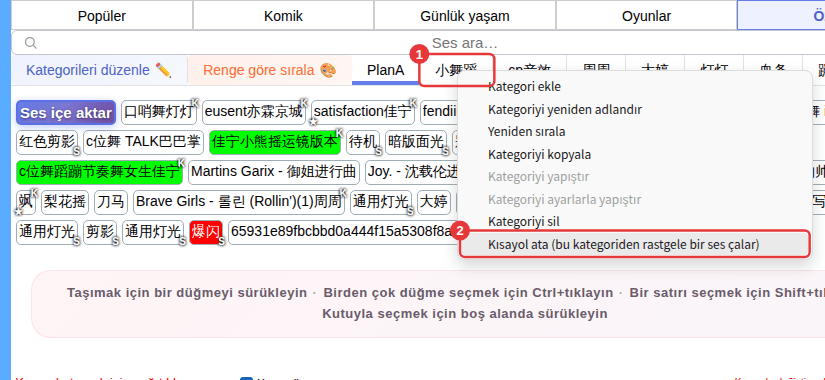This screenshot has width=825, height=380.
Task: Click the magnifier icon in the search bar
Action: [31, 43]
